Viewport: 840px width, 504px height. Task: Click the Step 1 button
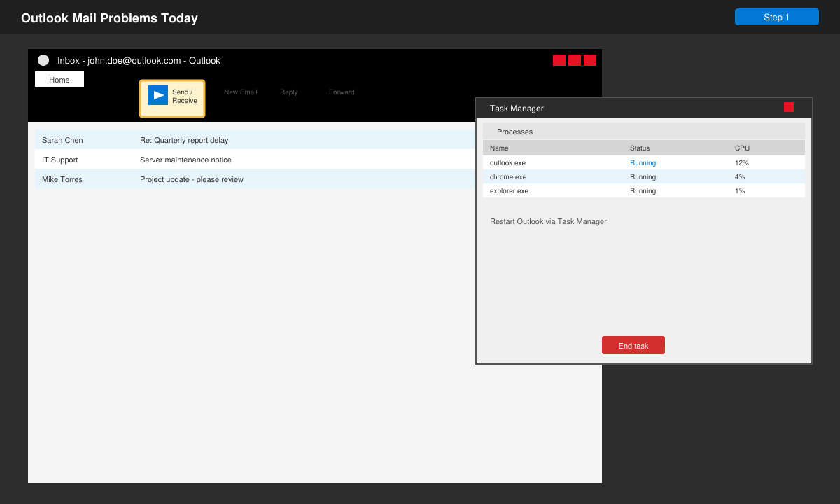pos(777,17)
